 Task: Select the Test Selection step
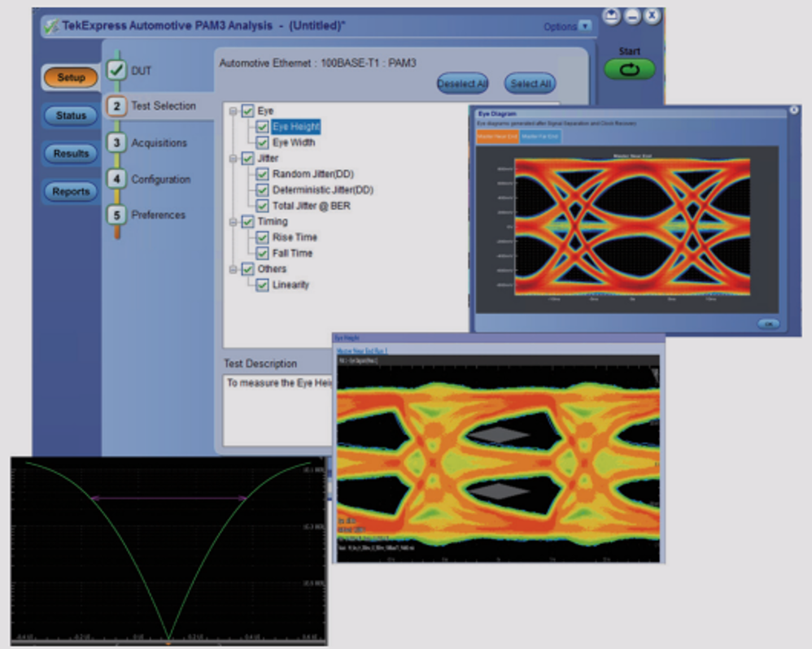pyautogui.click(x=163, y=106)
